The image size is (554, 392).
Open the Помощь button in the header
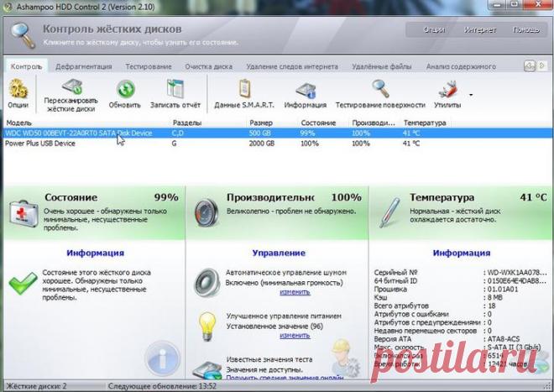click(525, 29)
